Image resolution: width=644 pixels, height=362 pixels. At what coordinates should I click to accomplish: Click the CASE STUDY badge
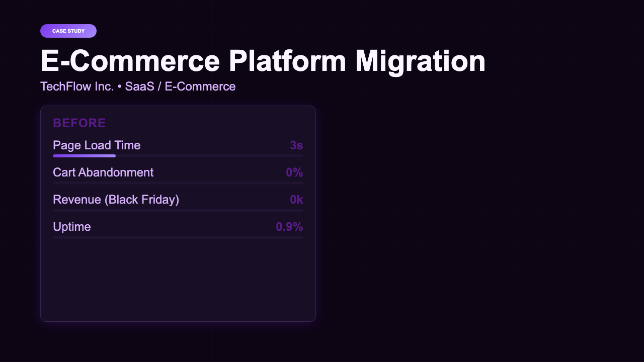(x=68, y=31)
